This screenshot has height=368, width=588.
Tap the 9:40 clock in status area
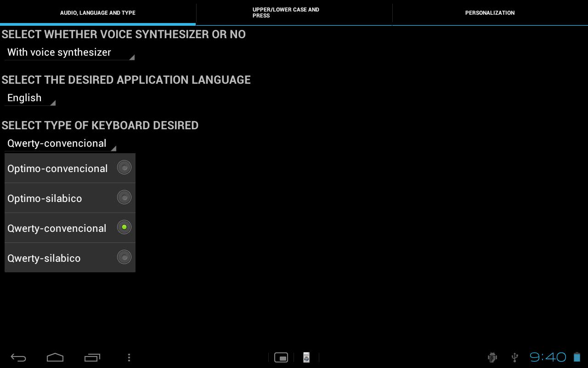click(x=548, y=357)
